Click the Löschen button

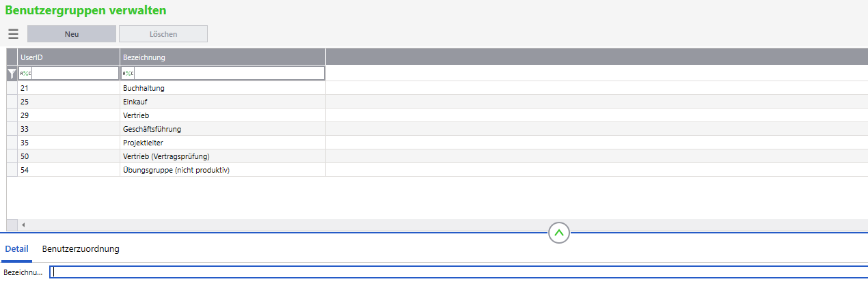tap(163, 34)
